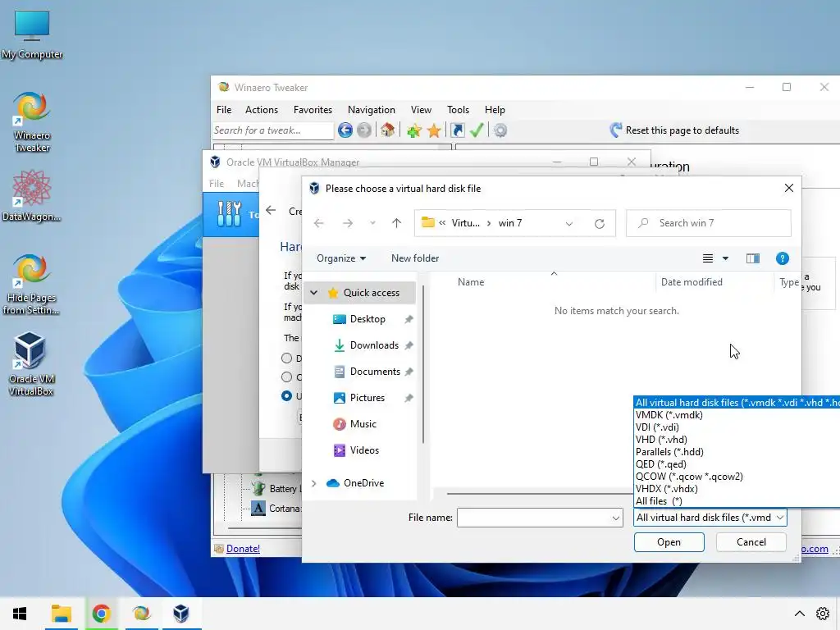Image resolution: width=840 pixels, height=630 pixels.
Task: Open File name combo box dropdown
Action: (x=615, y=518)
